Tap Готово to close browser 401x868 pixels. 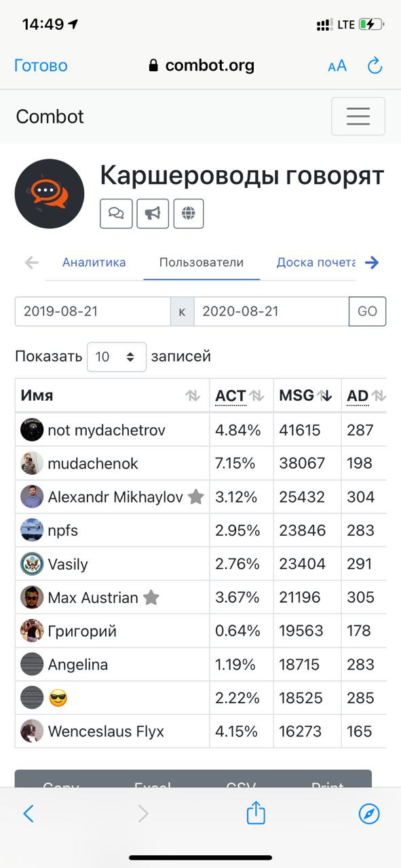tap(41, 66)
